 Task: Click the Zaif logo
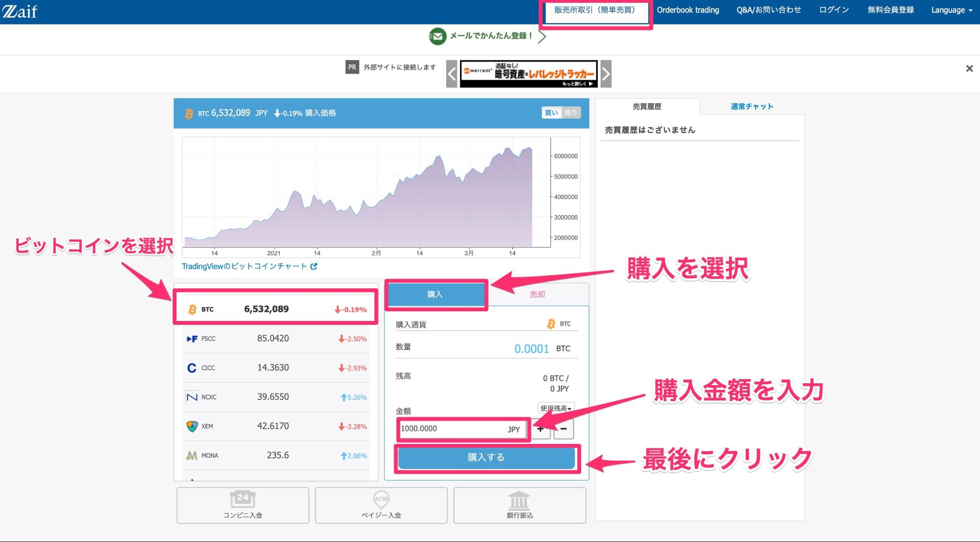(x=20, y=11)
